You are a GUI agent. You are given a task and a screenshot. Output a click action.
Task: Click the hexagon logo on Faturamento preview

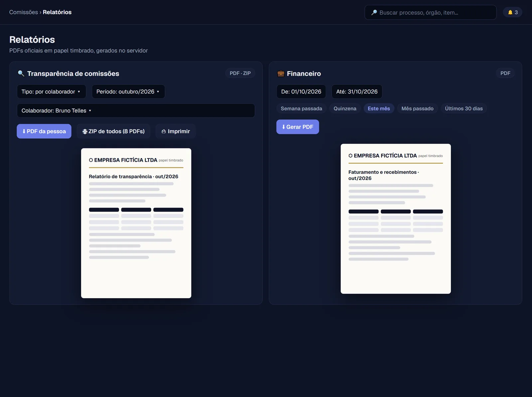point(350,156)
